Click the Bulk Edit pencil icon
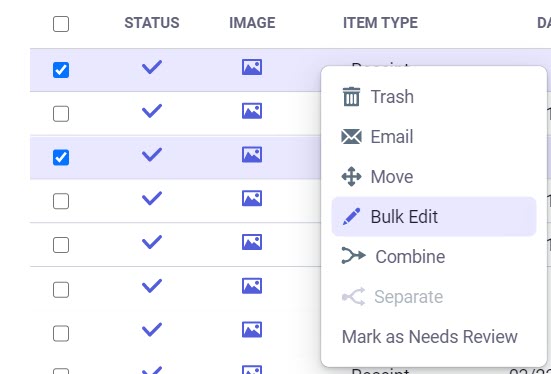551x374 pixels. tap(351, 216)
